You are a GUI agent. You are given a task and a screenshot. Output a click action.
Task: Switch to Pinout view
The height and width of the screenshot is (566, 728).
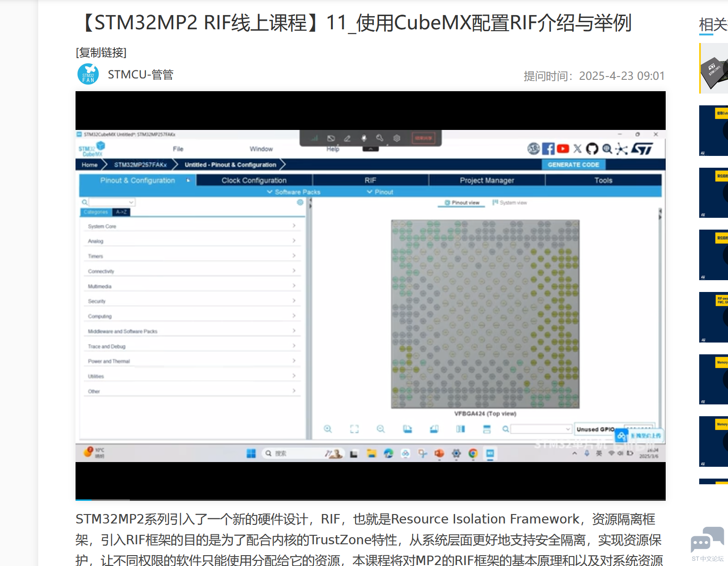462,203
